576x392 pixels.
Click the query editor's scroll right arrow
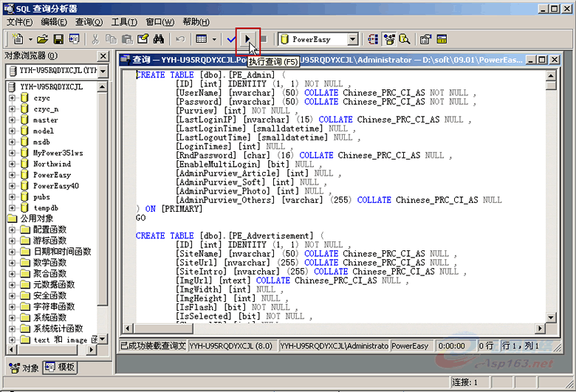point(540,328)
